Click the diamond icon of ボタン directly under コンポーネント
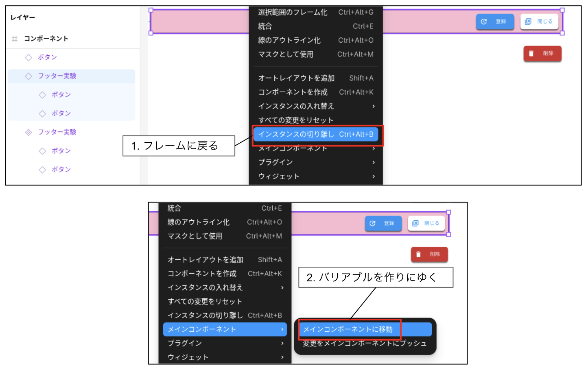The width and height of the screenshot is (588, 372). click(28, 58)
